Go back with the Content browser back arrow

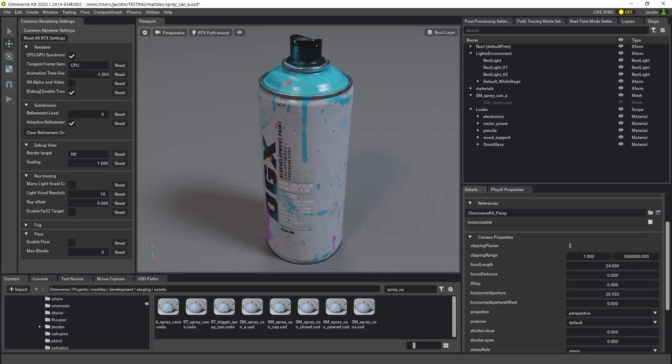point(36,289)
